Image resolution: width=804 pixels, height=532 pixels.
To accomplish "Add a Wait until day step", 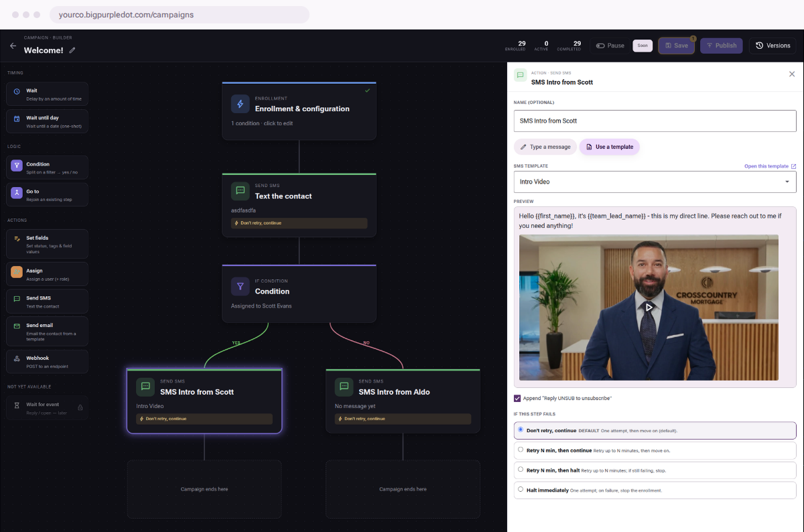I will point(47,121).
